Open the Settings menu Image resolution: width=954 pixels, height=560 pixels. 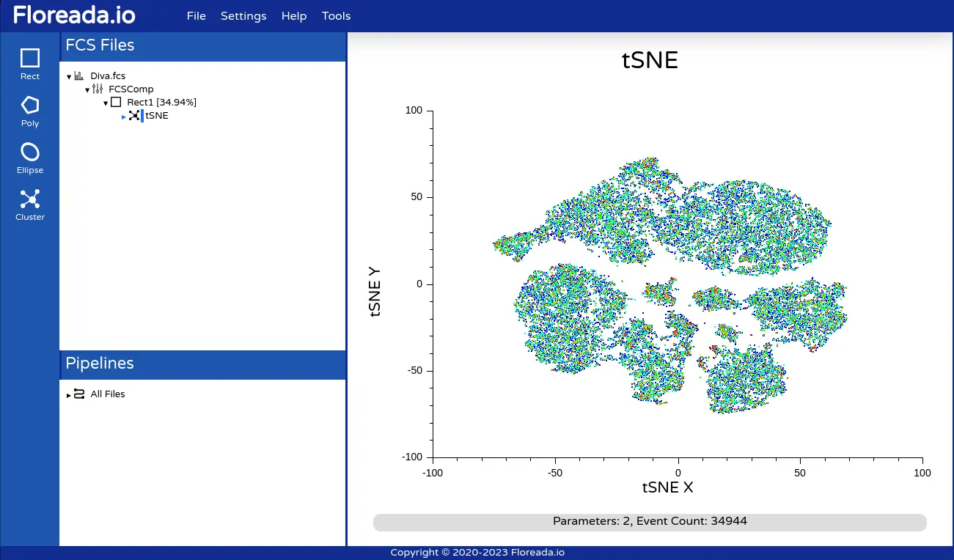pos(243,16)
